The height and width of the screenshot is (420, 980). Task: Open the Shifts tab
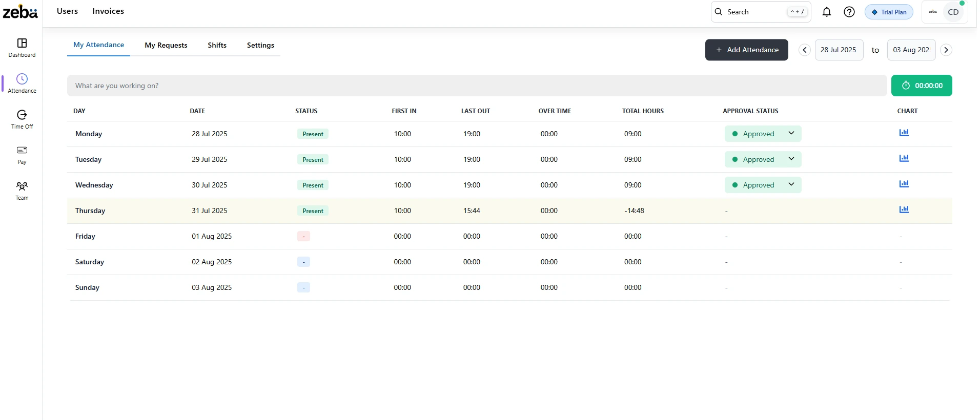click(217, 45)
